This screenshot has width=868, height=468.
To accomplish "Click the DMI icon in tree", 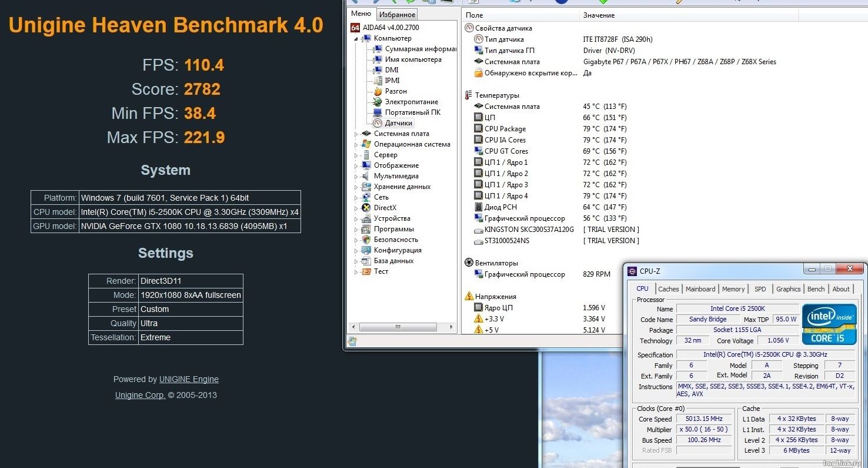I will point(378,70).
